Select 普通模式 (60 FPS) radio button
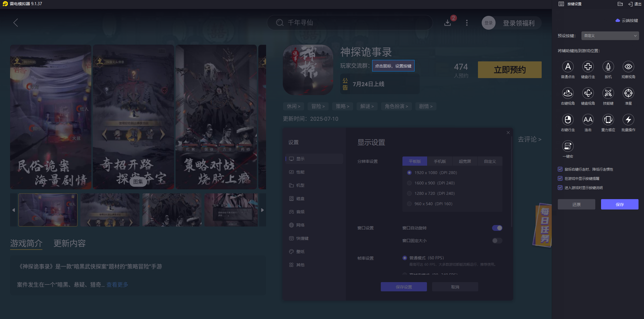644x319 pixels. point(404,258)
